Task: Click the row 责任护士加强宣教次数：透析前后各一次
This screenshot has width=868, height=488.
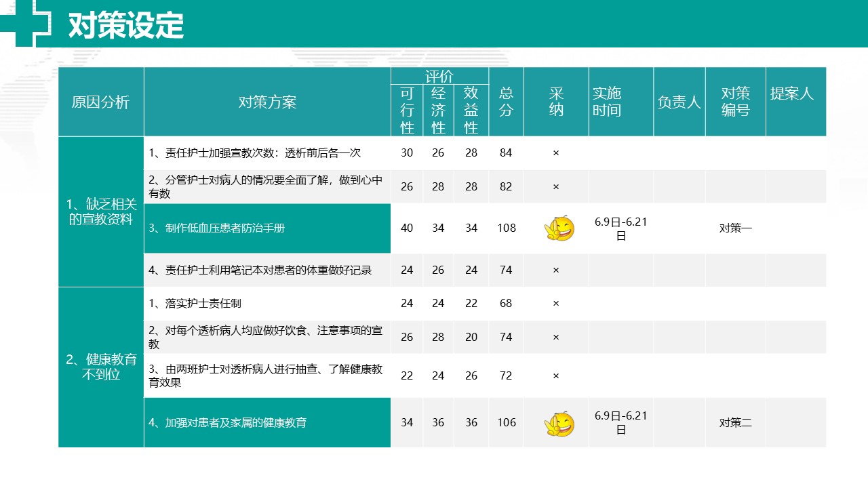Action: [267, 153]
